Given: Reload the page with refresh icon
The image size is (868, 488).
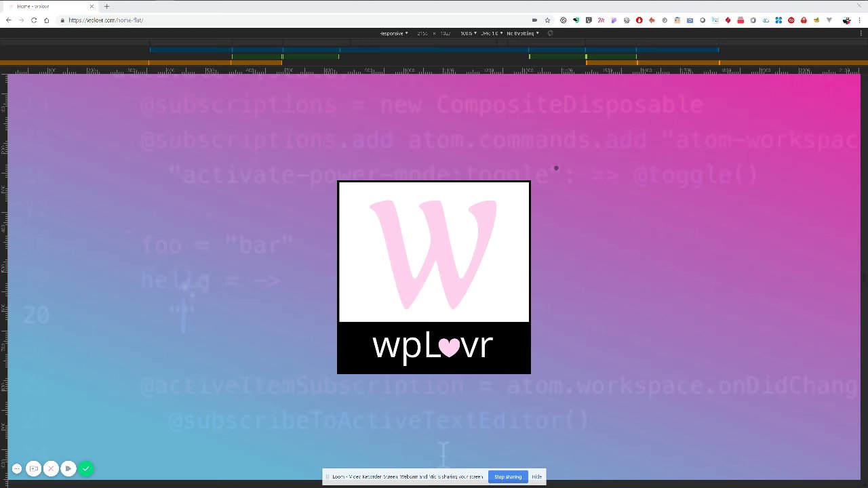Looking at the screenshot, I should tap(34, 20).
